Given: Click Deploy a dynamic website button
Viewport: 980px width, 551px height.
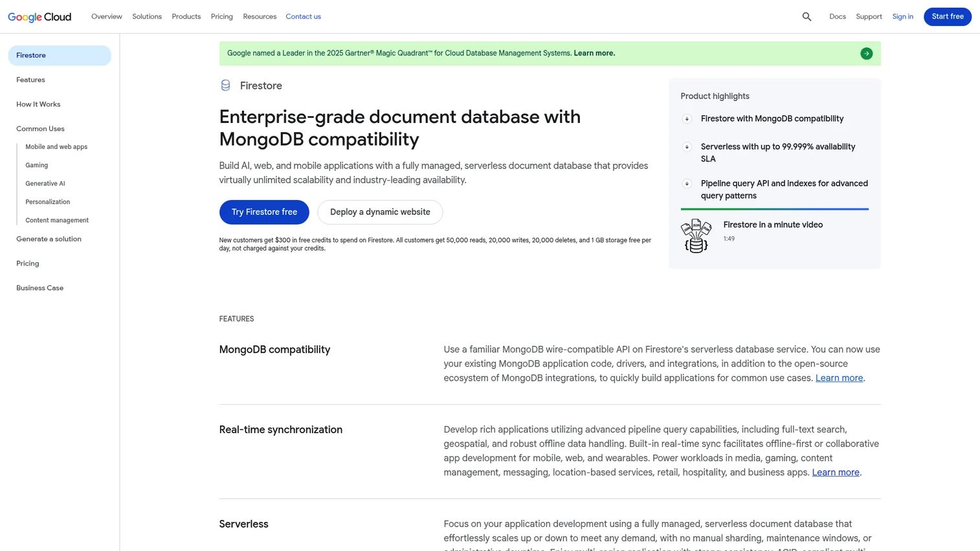Looking at the screenshot, I should click(x=380, y=212).
